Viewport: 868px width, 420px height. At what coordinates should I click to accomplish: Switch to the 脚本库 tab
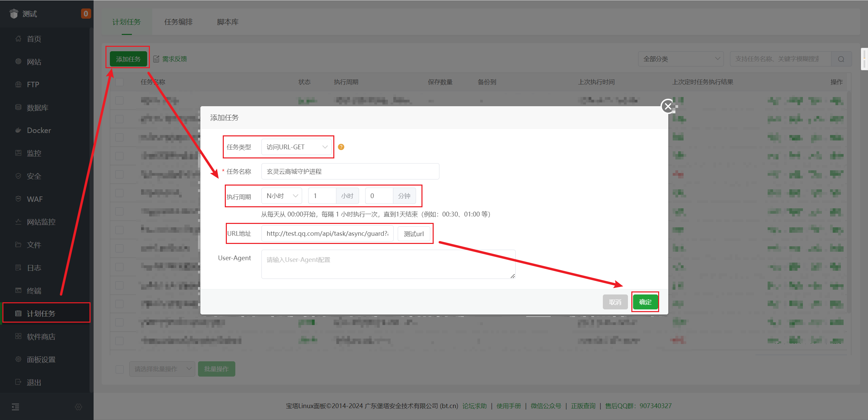tap(228, 22)
